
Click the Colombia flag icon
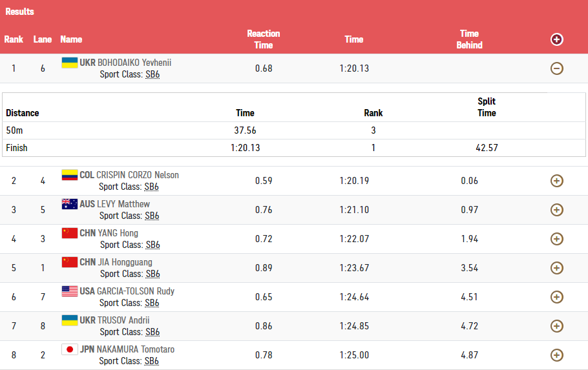(x=69, y=175)
